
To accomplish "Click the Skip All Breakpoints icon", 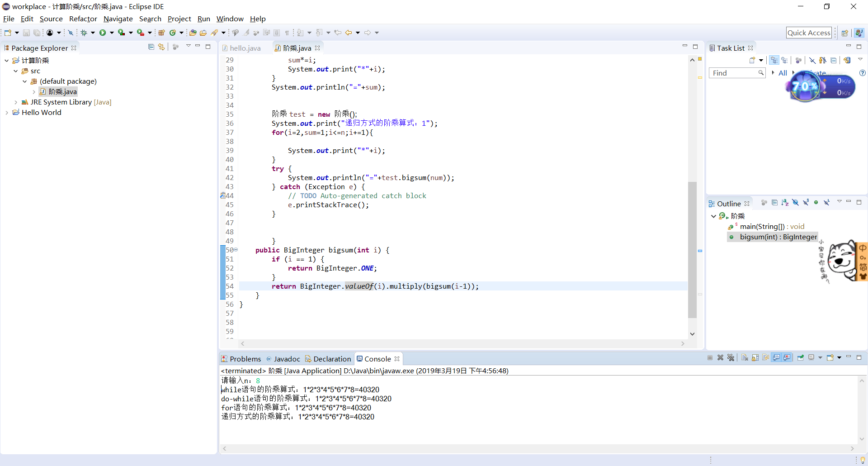I will pos(71,33).
